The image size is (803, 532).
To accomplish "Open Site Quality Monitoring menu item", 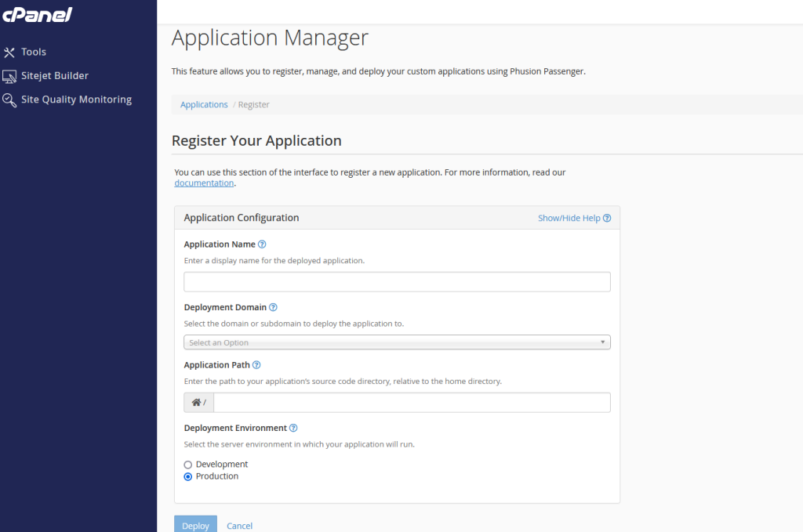I will [76, 100].
